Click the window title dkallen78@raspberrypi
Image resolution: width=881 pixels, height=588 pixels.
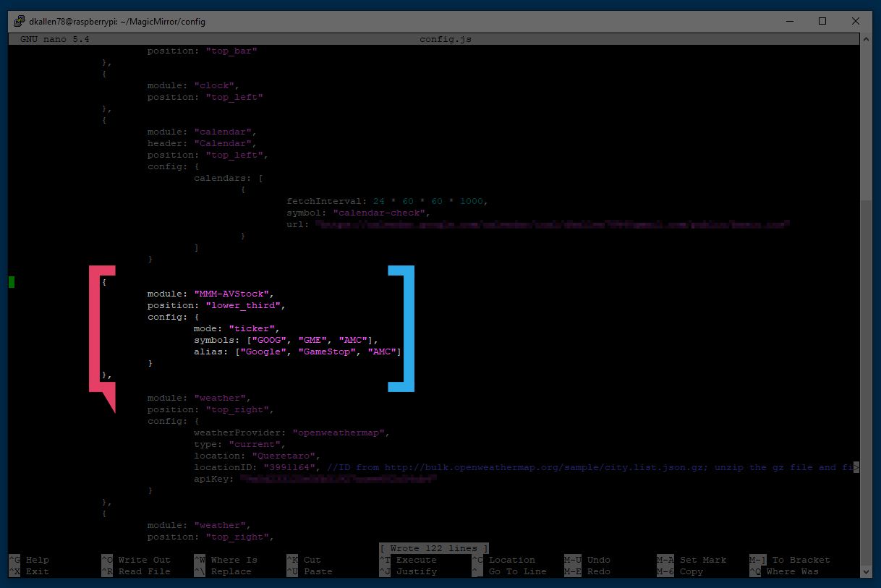[117, 22]
